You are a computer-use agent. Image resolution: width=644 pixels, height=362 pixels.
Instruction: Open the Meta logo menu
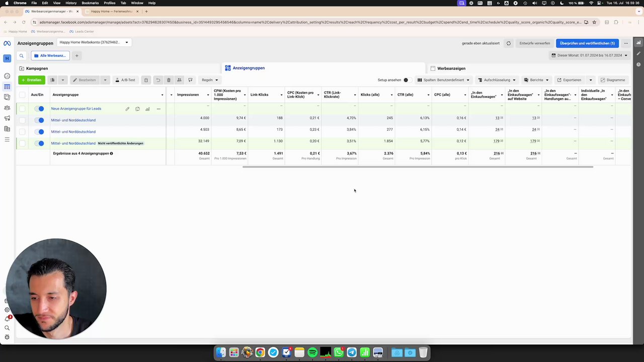point(7,43)
